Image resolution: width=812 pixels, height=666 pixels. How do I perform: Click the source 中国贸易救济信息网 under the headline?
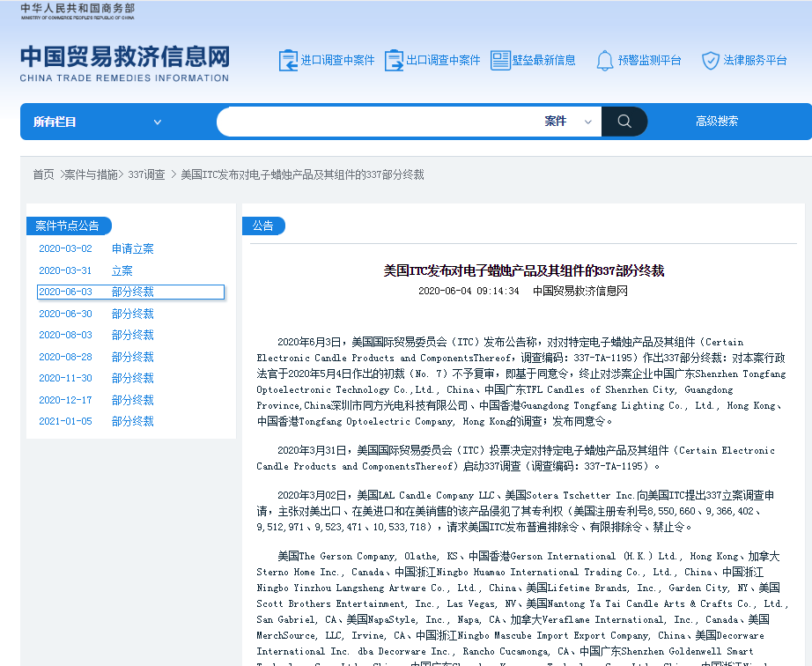click(580, 291)
